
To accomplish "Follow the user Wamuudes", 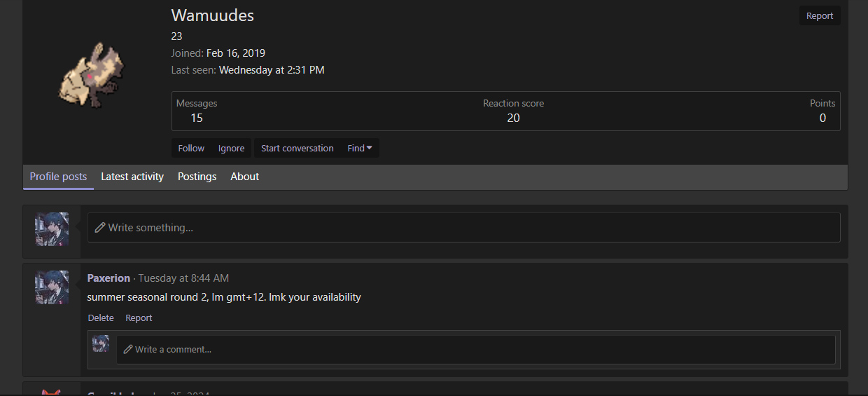I will click(191, 148).
